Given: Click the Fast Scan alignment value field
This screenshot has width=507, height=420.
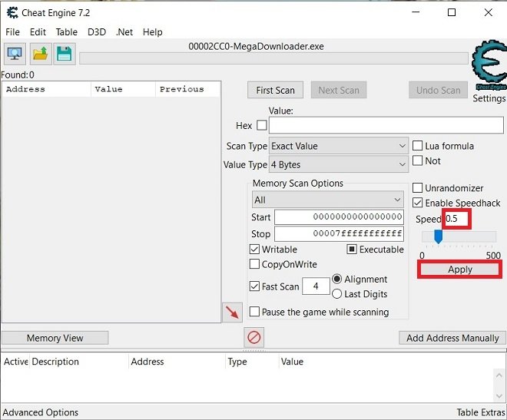Looking at the screenshot, I should coord(316,286).
